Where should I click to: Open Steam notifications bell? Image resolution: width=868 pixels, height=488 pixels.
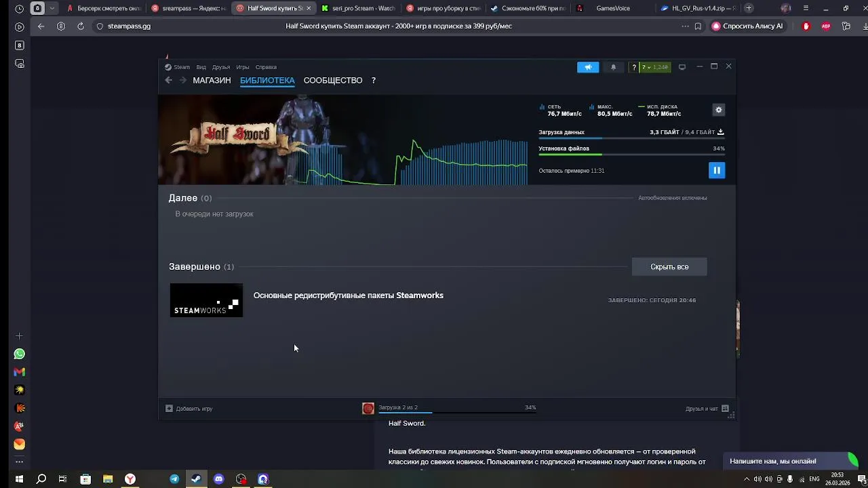[614, 67]
